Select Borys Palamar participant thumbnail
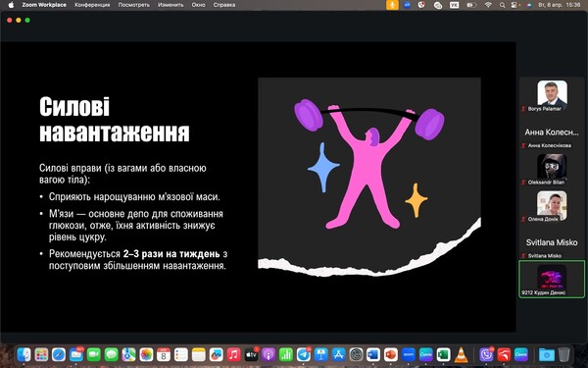 552,93
